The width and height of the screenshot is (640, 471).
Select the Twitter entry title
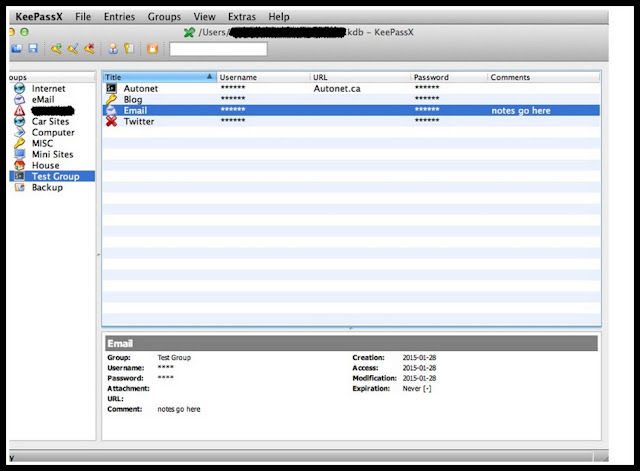pyautogui.click(x=139, y=122)
